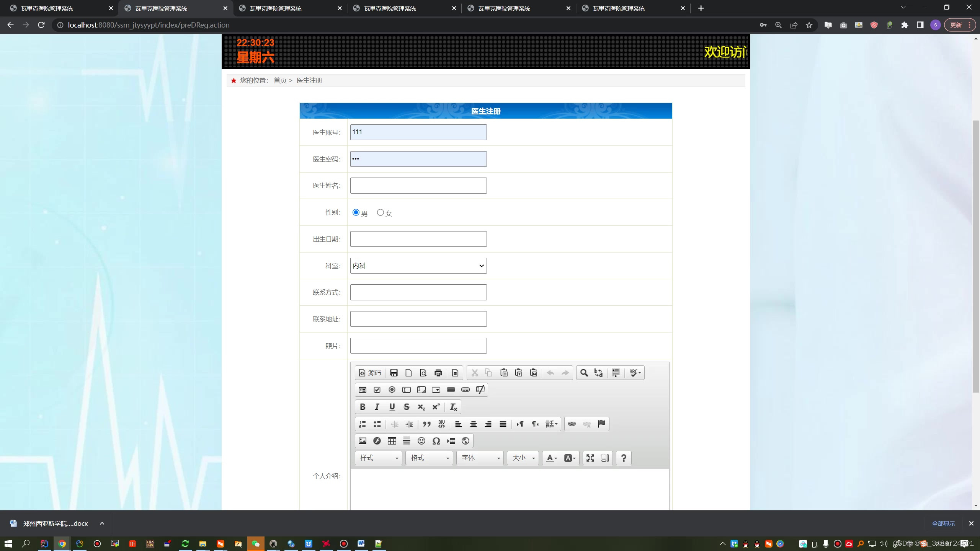Open the 科室 department dropdown
The image size is (980, 551).
pyautogui.click(x=418, y=266)
